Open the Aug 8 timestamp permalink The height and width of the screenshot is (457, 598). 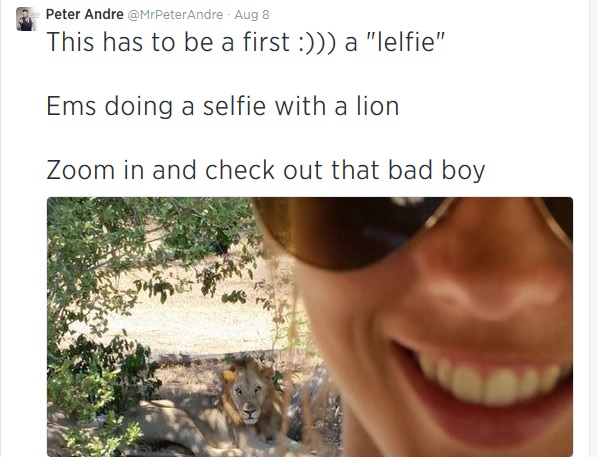[252, 15]
